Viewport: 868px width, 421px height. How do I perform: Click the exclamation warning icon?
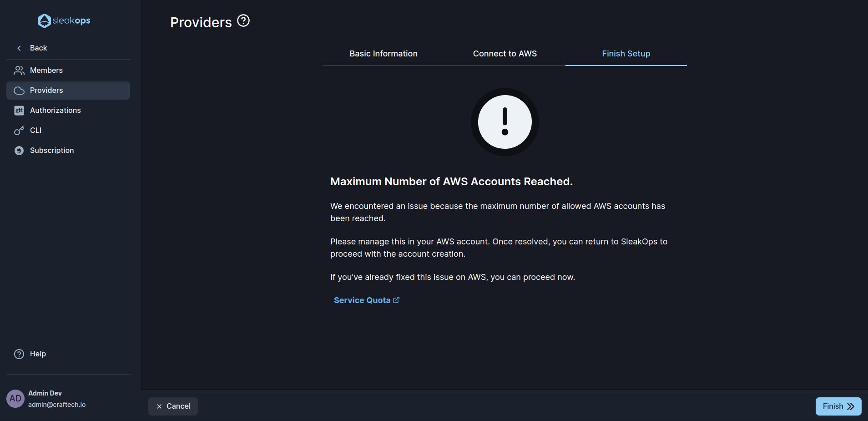[x=505, y=122]
